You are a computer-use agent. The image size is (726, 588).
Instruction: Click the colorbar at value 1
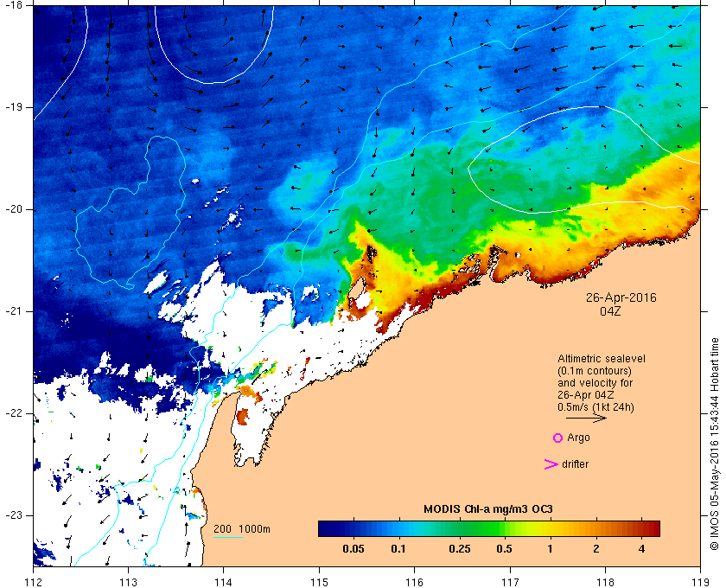[x=550, y=528]
